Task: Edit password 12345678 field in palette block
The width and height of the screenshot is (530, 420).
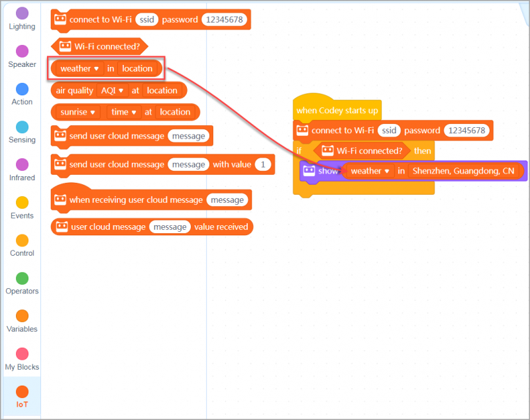Action: (x=224, y=20)
